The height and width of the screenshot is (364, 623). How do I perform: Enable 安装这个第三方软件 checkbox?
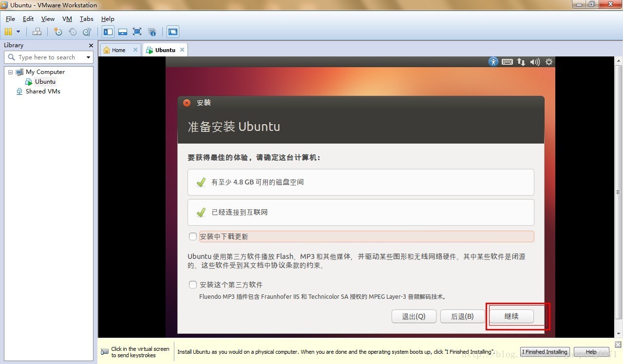(193, 285)
